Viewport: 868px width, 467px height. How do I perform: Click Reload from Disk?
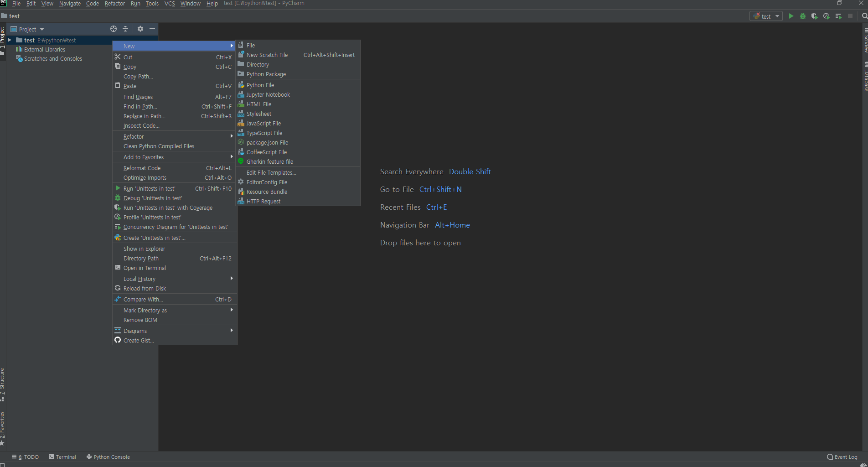coord(175,288)
